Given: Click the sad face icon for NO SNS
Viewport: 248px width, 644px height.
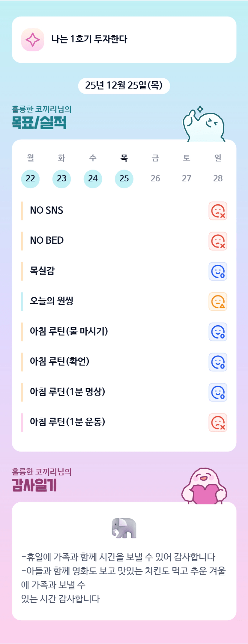Looking at the screenshot, I should 218,211.
